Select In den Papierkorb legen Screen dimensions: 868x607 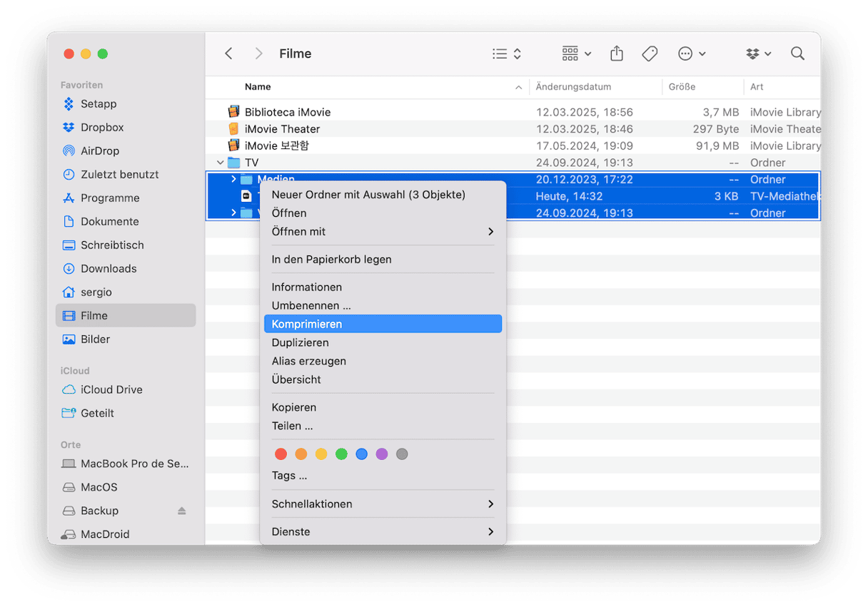click(x=331, y=260)
